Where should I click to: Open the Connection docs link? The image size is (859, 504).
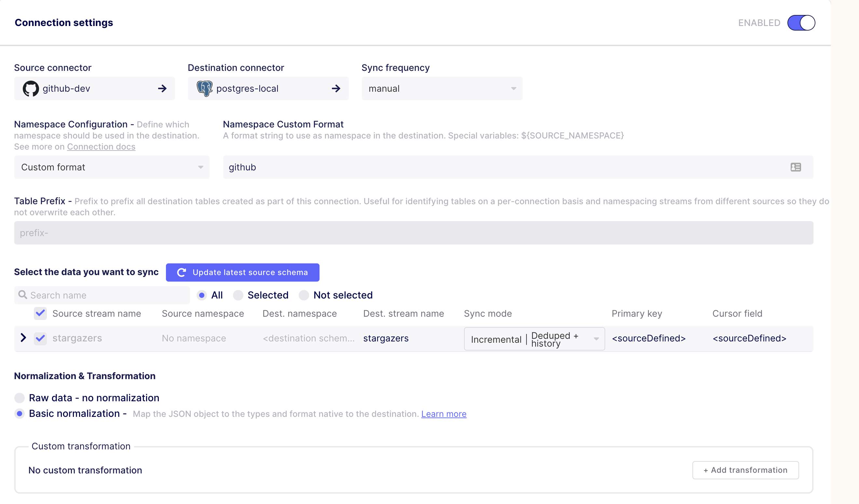point(101,146)
